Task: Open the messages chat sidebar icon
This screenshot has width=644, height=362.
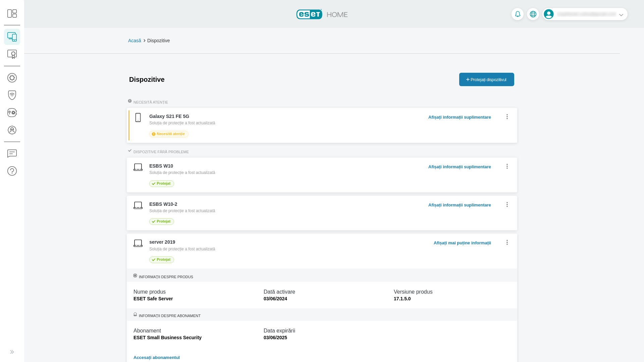Action: point(12,154)
